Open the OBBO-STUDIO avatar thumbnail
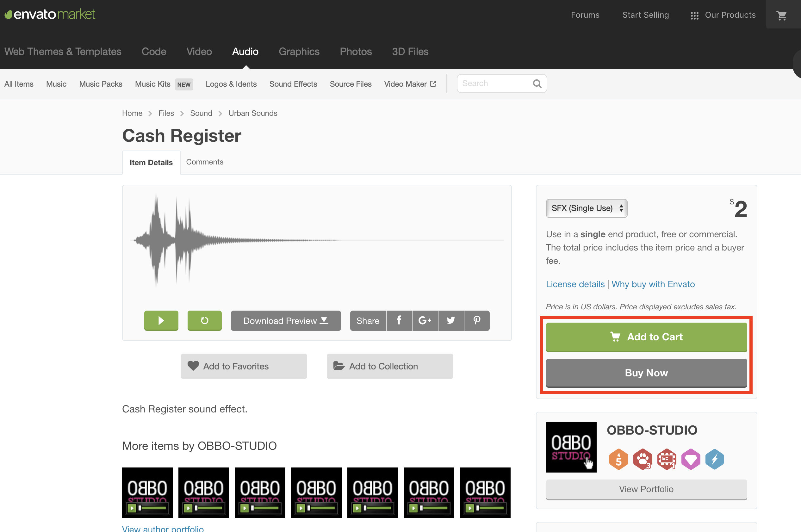Viewport: 801px width, 532px height. click(x=571, y=447)
